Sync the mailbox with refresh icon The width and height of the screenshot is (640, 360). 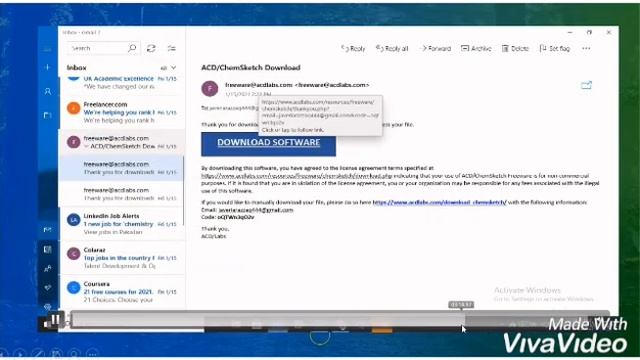151,48
